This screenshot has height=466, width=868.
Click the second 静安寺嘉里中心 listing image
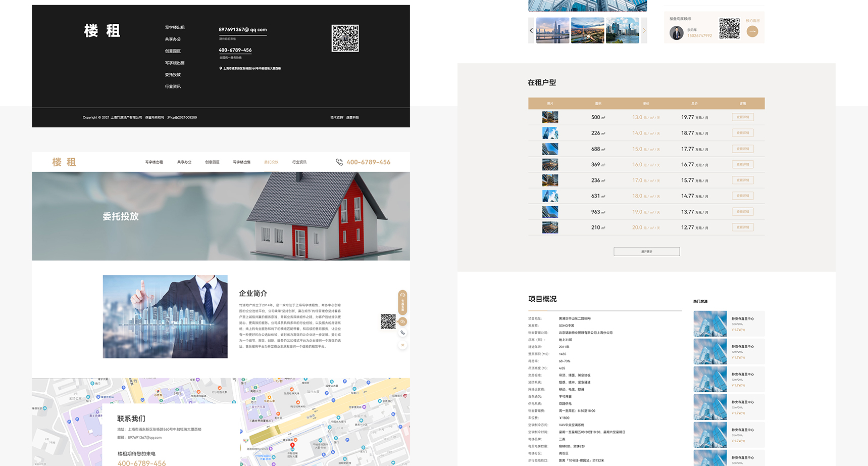710,351
